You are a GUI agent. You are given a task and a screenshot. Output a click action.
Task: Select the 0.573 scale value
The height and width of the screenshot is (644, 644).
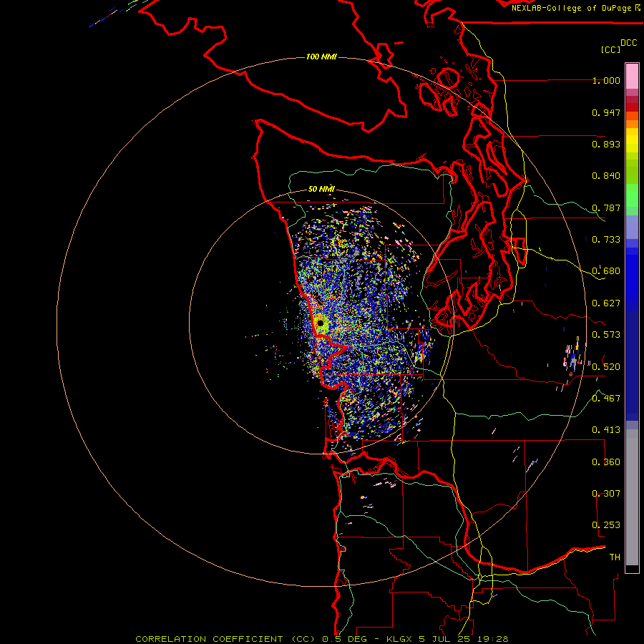[x=606, y=335]
